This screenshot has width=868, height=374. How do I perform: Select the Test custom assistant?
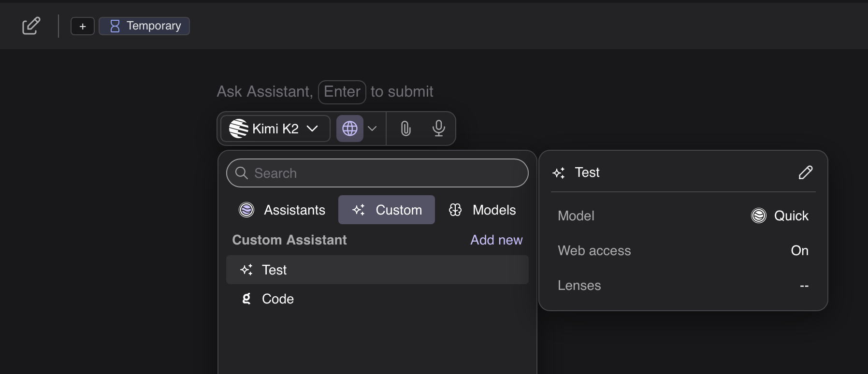(377, 270)
